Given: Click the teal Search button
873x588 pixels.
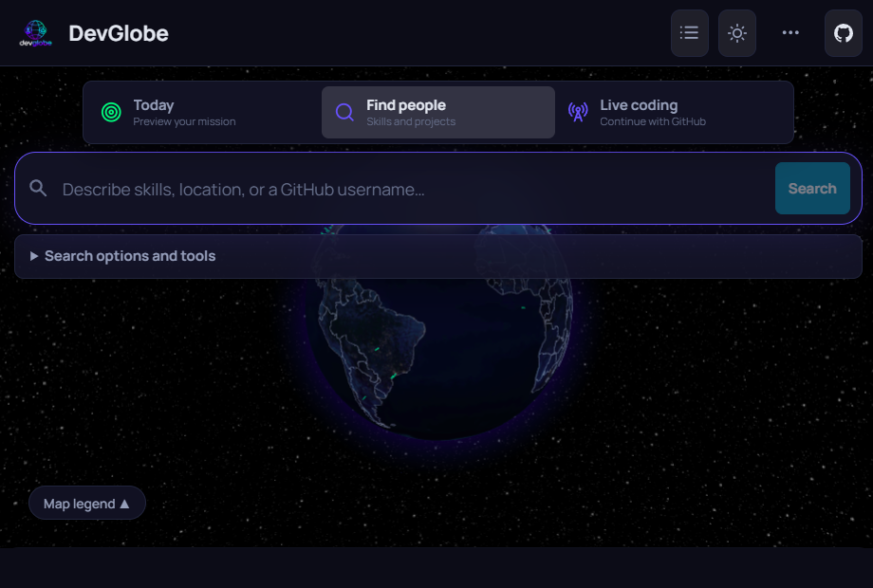Looking at the screenshot, I should click(x=812, y=189).
